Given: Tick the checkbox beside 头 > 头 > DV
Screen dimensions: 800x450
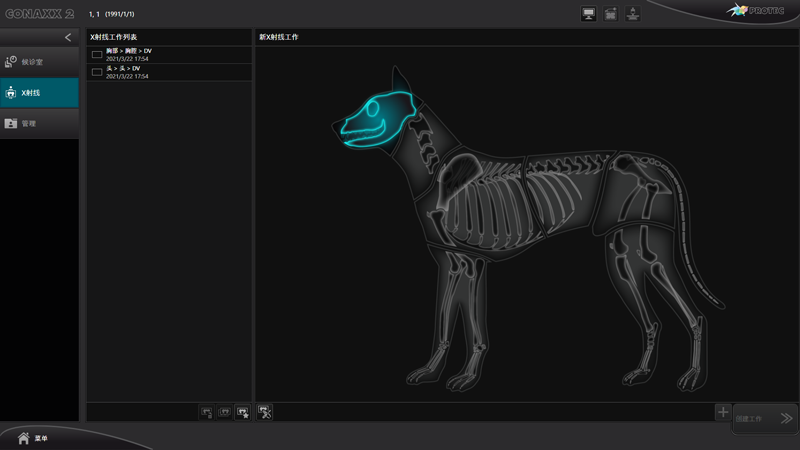Looking at the screenshot, I should pos(97,72).
